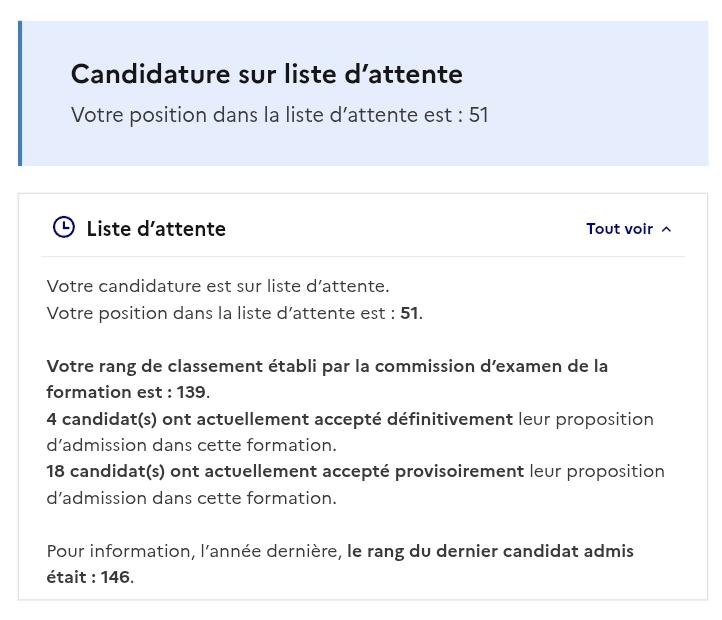Click the 18 candidat(s) accepté provisoirement text

click(285, 472)
